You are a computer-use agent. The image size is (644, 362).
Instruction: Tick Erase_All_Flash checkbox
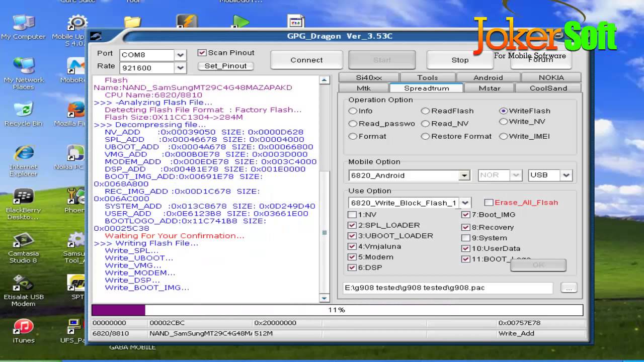[x=489, y=203]
